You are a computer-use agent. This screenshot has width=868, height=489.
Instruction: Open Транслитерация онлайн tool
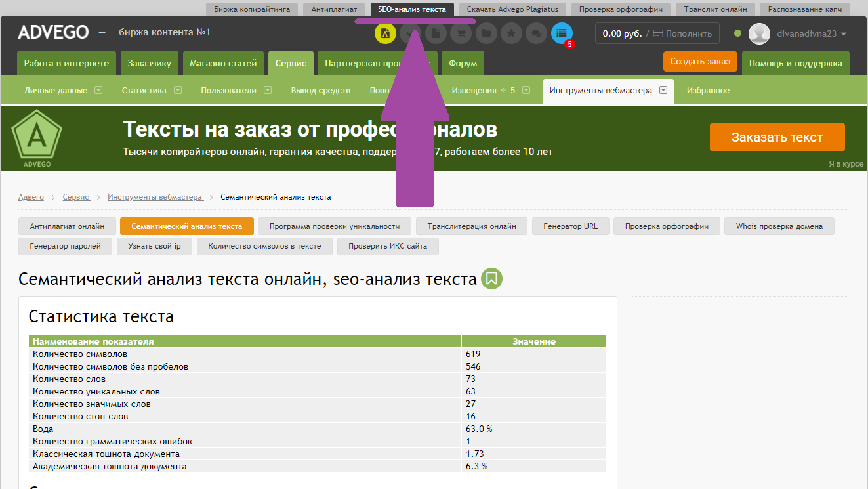[472, 226]
